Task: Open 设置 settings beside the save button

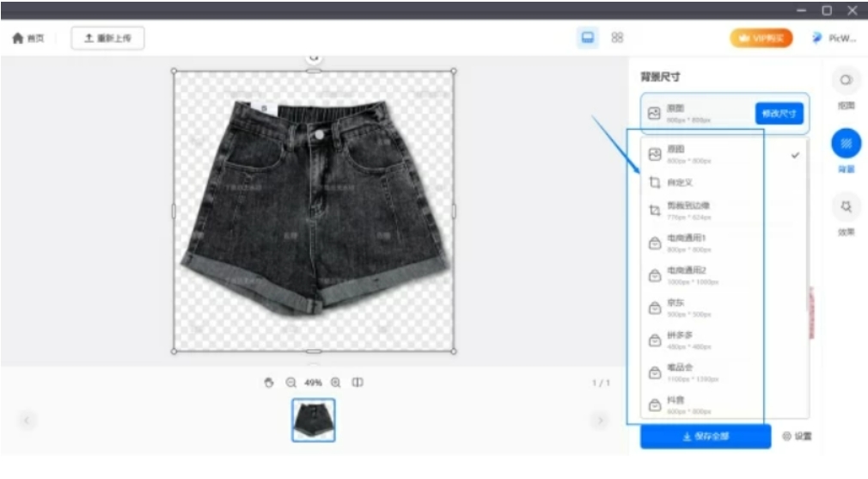Action: tap(798, 436)
